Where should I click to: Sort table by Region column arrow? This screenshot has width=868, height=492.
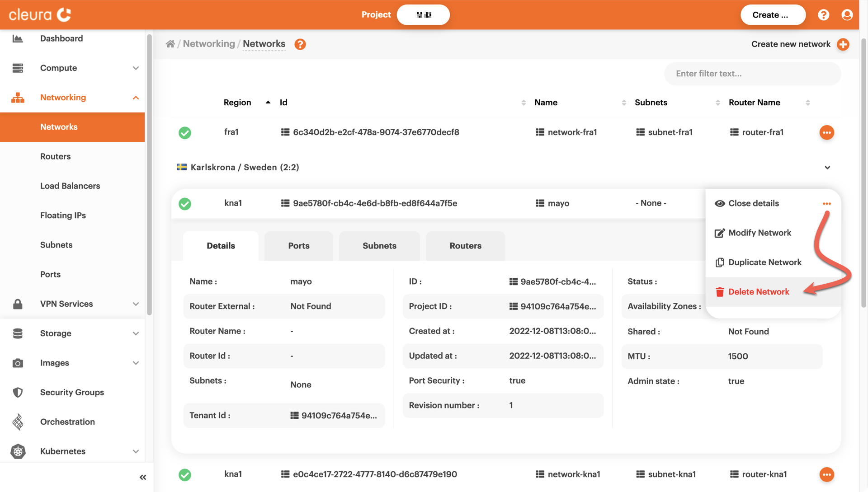(x=268, y=103)
